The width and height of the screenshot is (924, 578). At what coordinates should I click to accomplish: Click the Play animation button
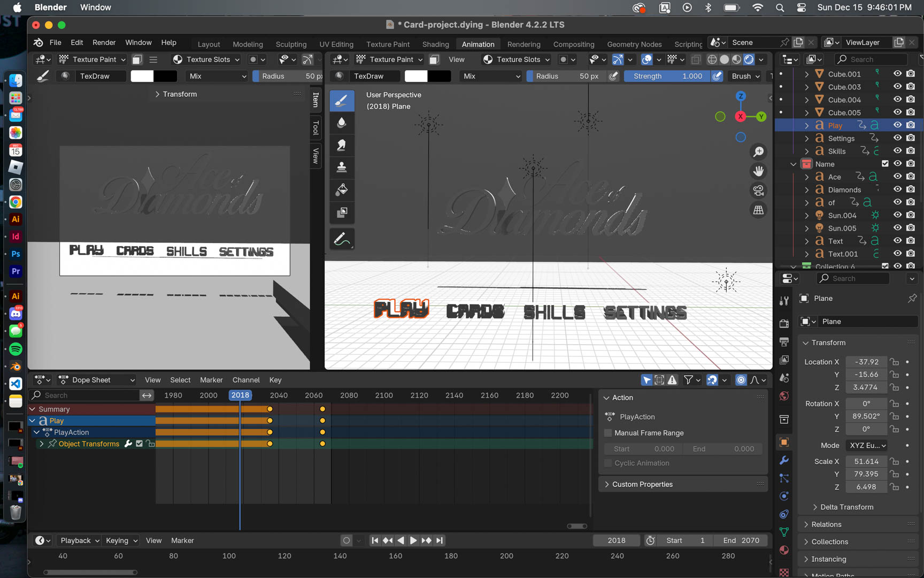(413, 541)
